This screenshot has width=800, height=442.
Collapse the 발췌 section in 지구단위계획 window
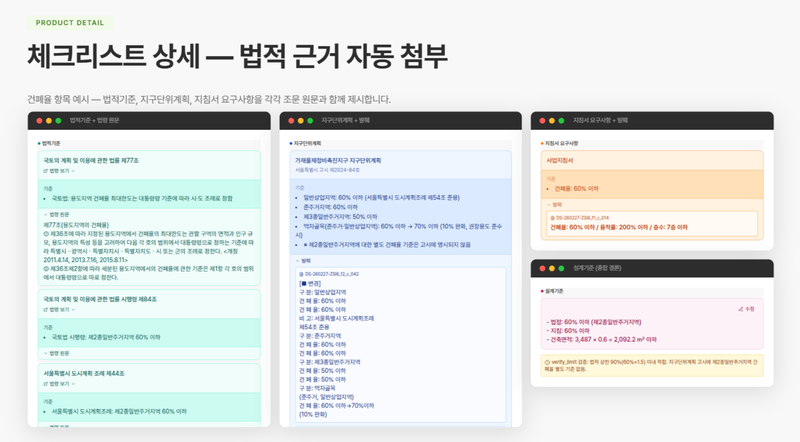point(307,259)
